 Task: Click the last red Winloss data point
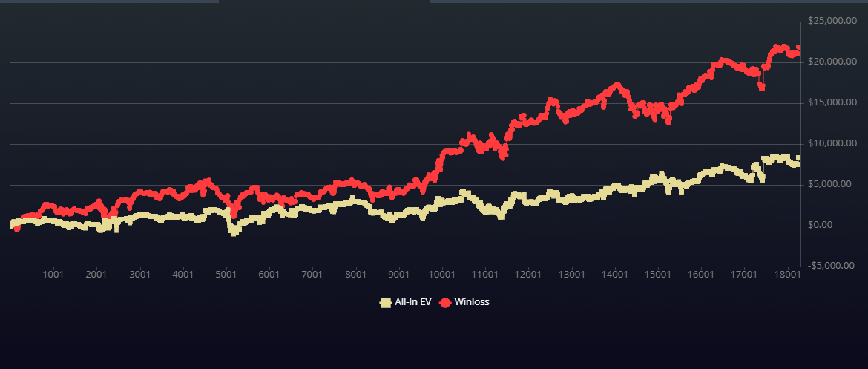pyautogui.click(x=799, y=48)
